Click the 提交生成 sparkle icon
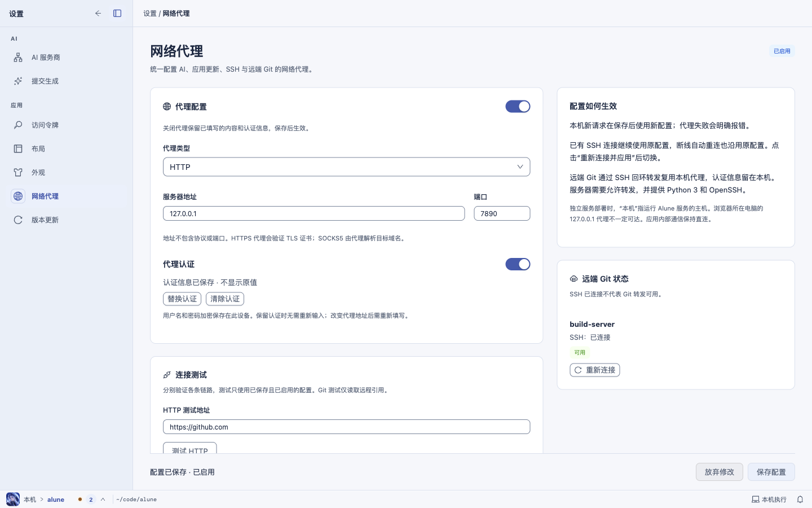The image size is (812, 508). pyautogui.click(x=18, y=81)
